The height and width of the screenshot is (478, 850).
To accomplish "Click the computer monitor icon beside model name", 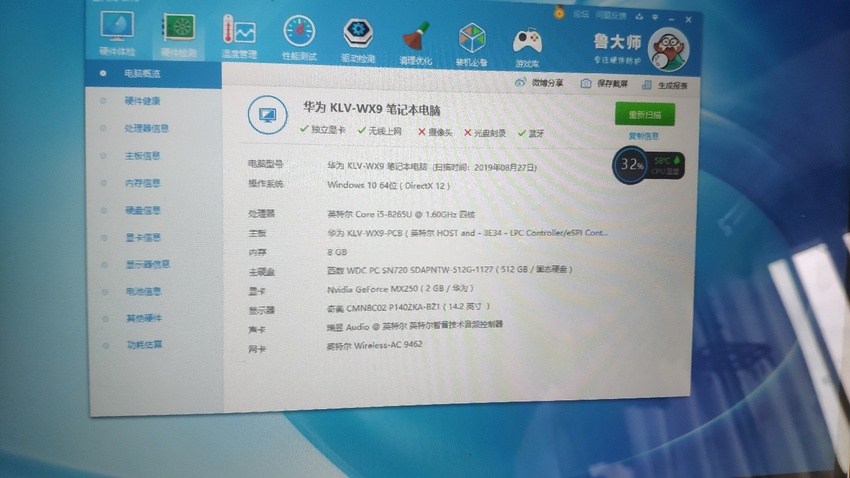I will click(267, 115).
